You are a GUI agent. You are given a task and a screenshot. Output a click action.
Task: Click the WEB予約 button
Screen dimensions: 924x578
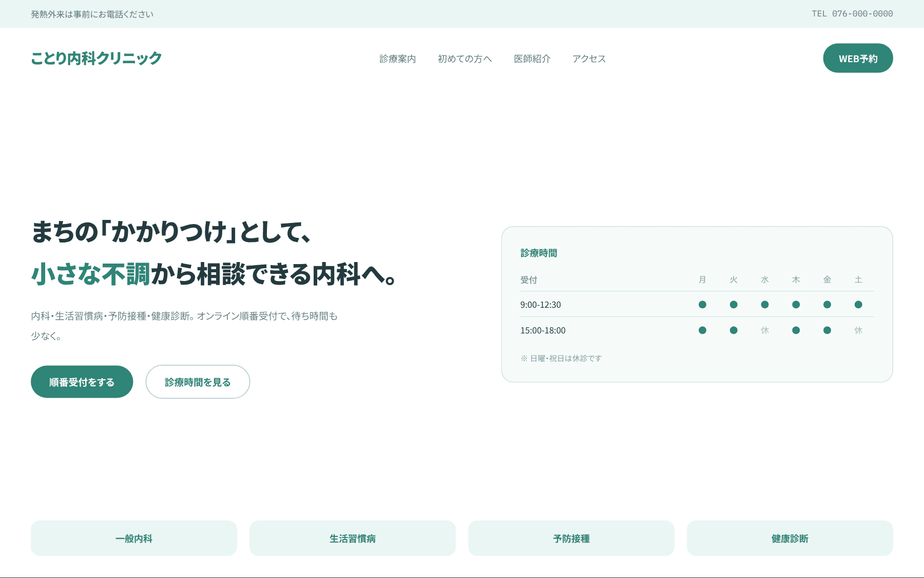pos(858,58)
